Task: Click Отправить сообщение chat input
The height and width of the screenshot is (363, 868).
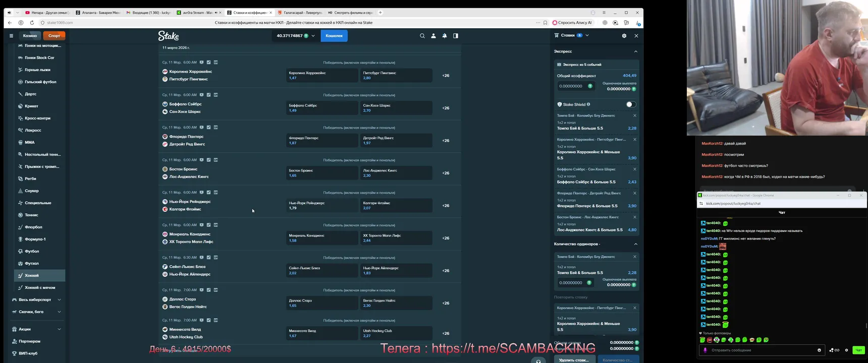Action: click(x=762, y=350)
